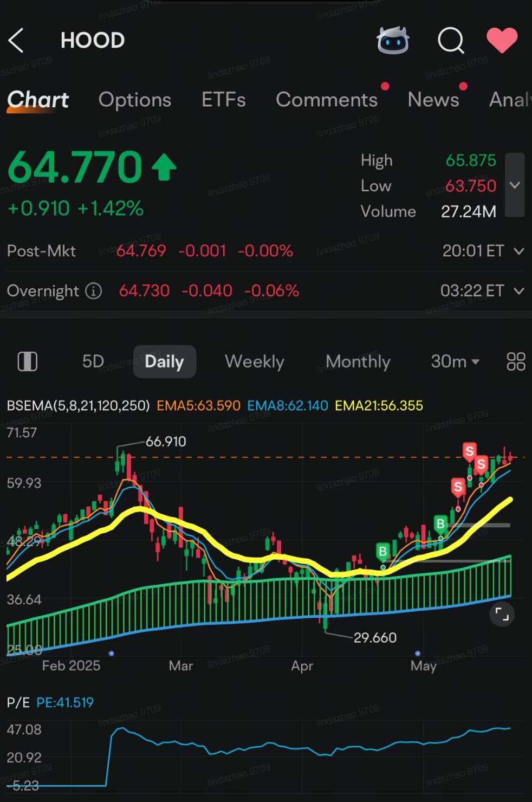Viewport: 532px width, 802px height.
Task: Tap the green up-arrow beside 64.770
Action: pyautogui.click(x=164, y=167)
